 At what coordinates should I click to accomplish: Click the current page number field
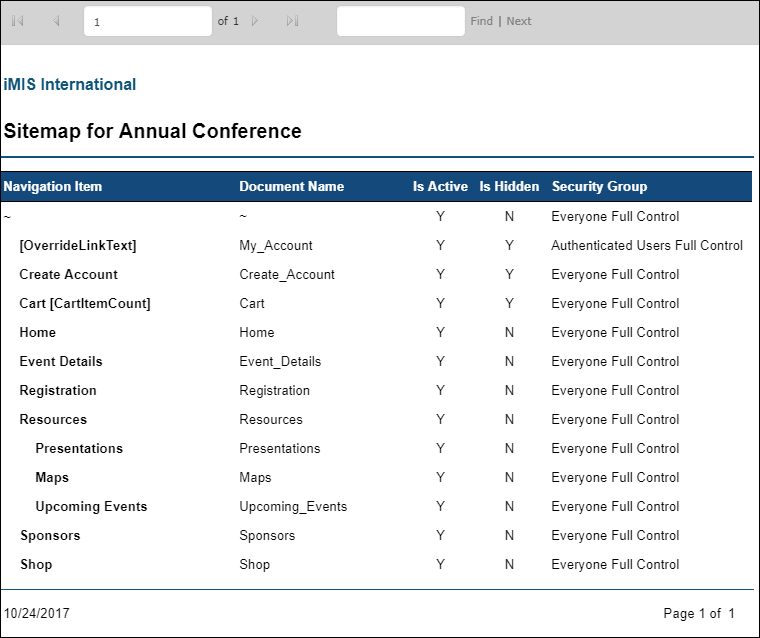tap(148, 21)
